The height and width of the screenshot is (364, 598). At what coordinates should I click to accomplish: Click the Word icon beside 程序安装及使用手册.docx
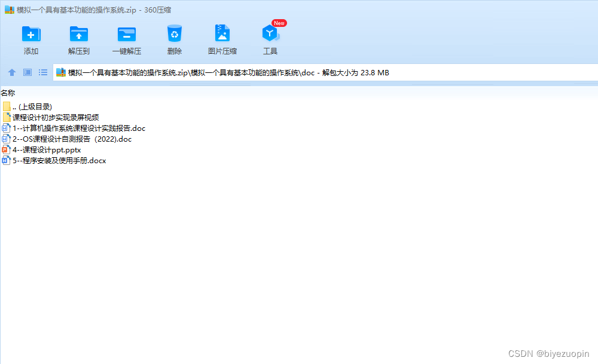point(5,160)
